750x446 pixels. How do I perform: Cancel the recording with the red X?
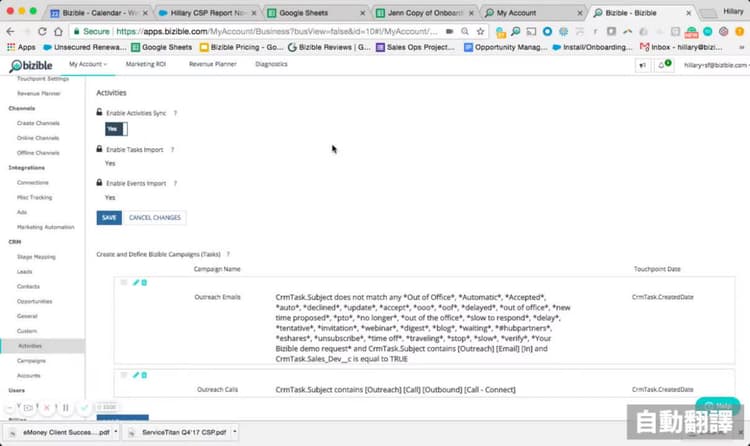pyautogui.click(x=46, y=408)
